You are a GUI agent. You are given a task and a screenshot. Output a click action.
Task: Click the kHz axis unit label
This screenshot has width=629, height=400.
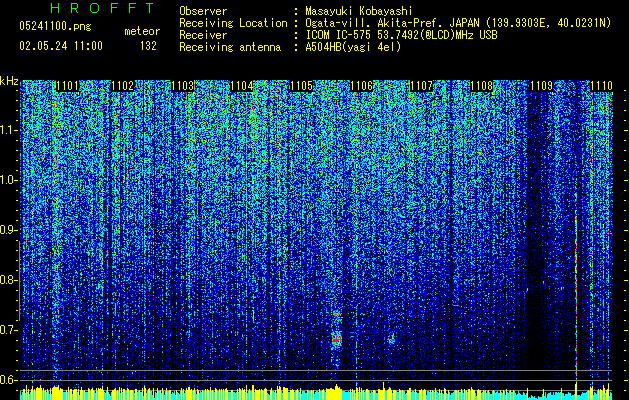[9, 81]
